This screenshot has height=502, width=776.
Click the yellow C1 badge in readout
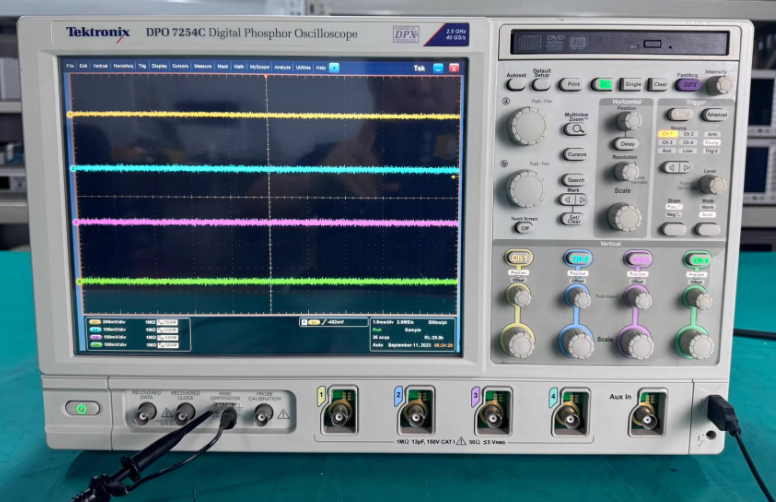[95, 322]
